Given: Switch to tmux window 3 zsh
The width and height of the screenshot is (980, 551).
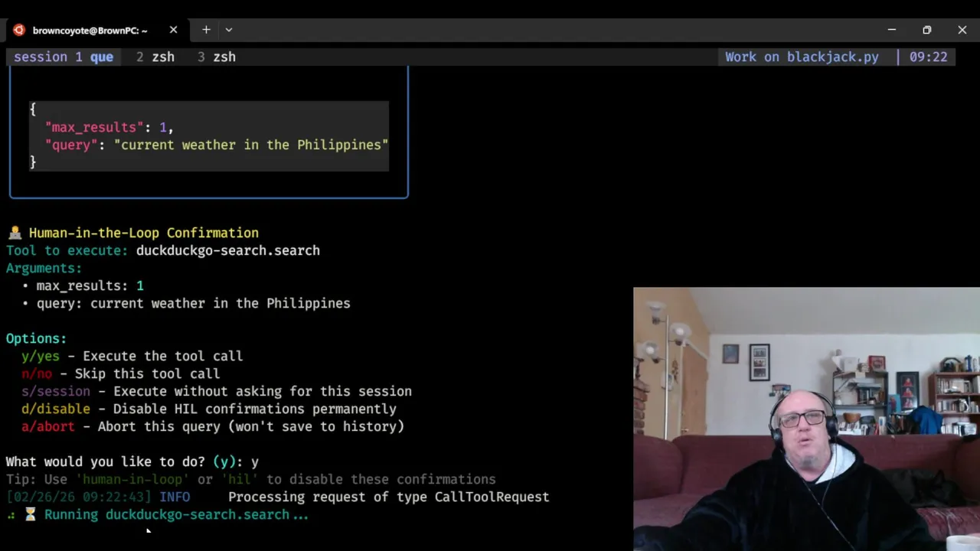Looking at the screenshot, I should [x=217, y=57].
